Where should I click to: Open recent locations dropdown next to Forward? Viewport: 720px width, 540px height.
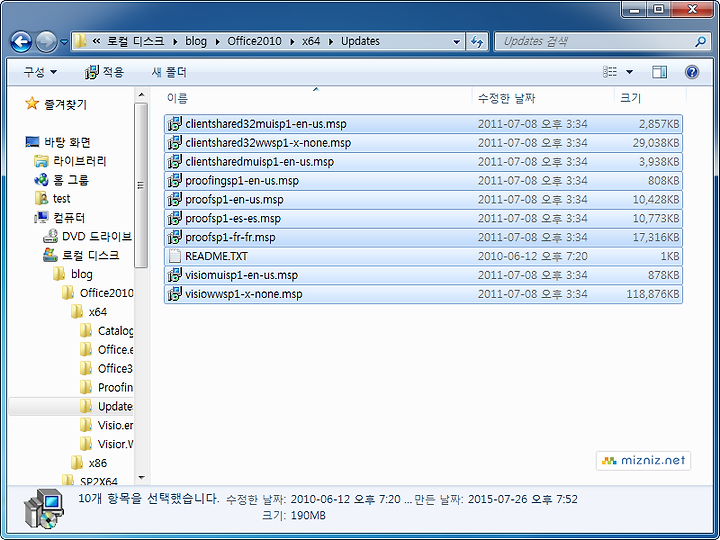64,42
